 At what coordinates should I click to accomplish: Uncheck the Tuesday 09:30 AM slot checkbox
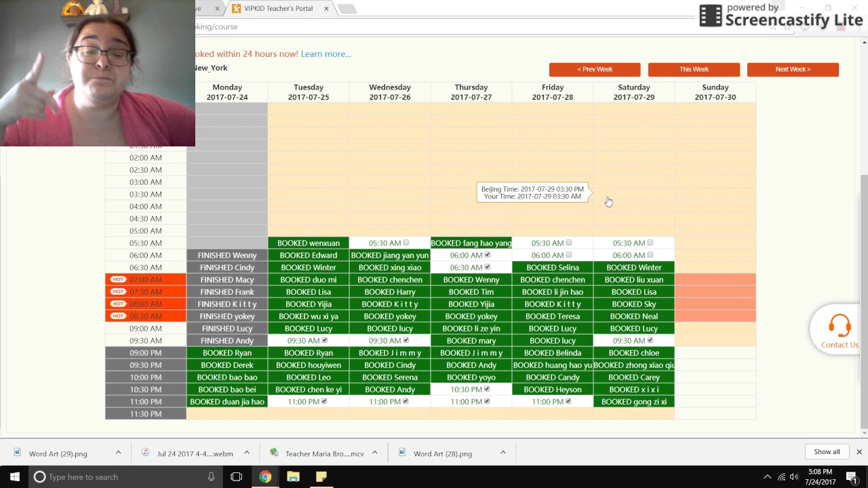[325, 340]
